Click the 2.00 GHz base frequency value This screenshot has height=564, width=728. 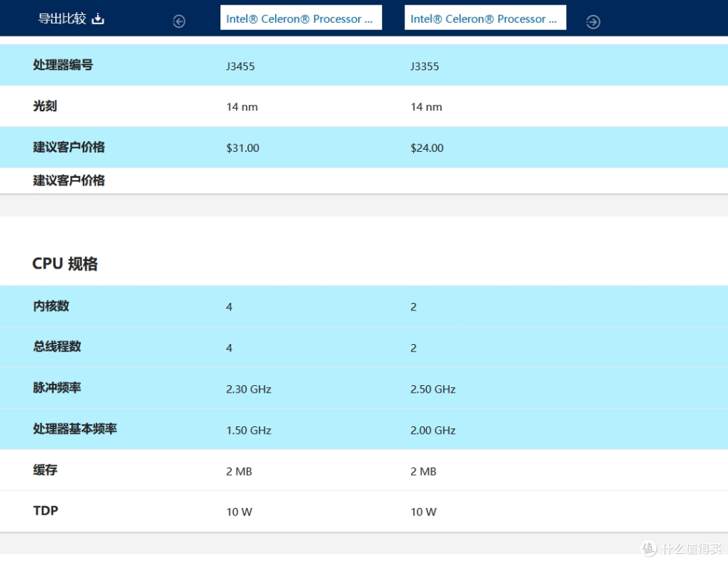433,430
